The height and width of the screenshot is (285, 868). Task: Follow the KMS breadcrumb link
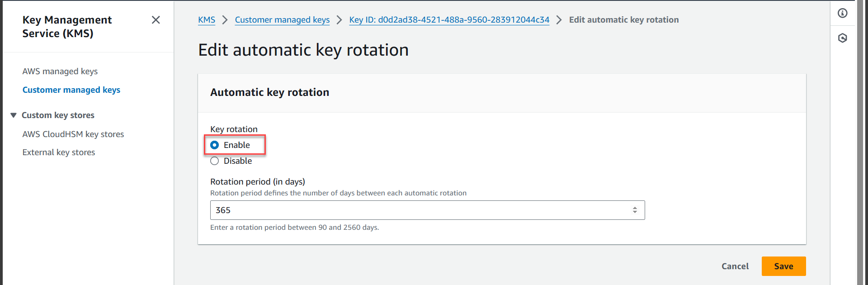[x=207, y=20]
